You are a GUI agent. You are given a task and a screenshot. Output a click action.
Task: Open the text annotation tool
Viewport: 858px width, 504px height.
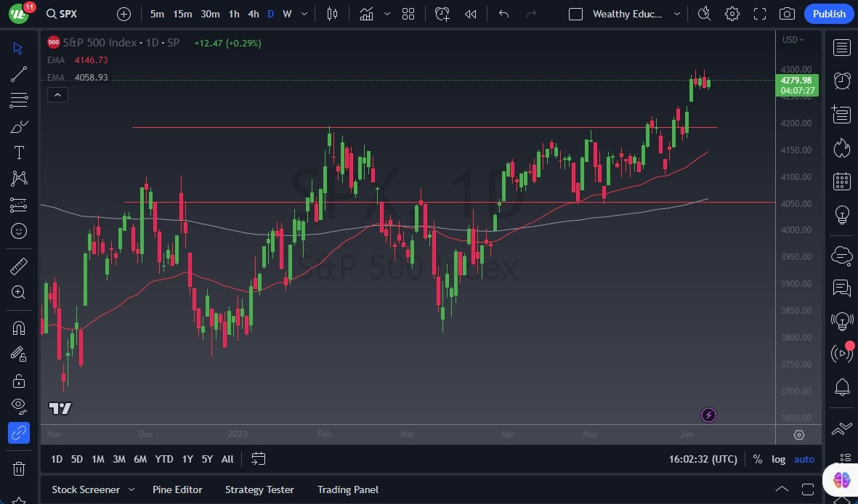coord(19,152)
